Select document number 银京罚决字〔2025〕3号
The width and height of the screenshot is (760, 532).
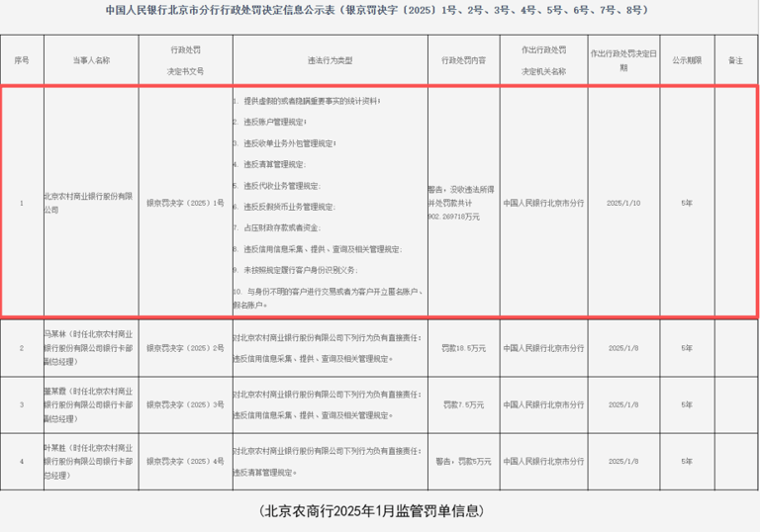186,404
